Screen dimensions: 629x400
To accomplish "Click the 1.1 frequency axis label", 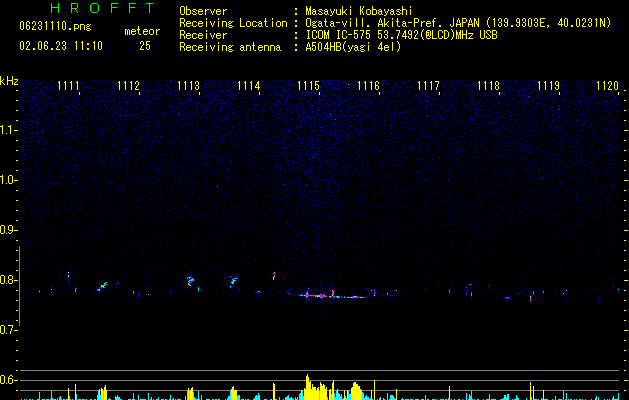I will pyautogui.click(x=9, y=130).
